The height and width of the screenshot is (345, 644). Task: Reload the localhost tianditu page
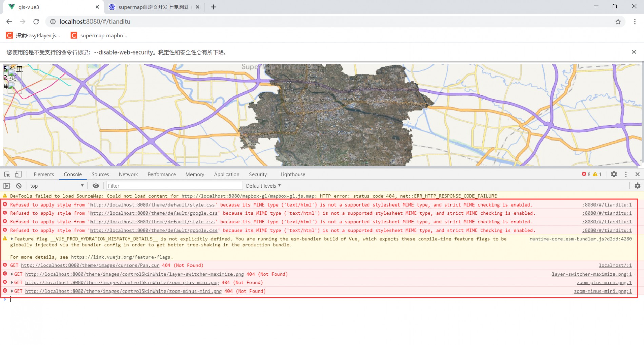click(x=36, y=22)
